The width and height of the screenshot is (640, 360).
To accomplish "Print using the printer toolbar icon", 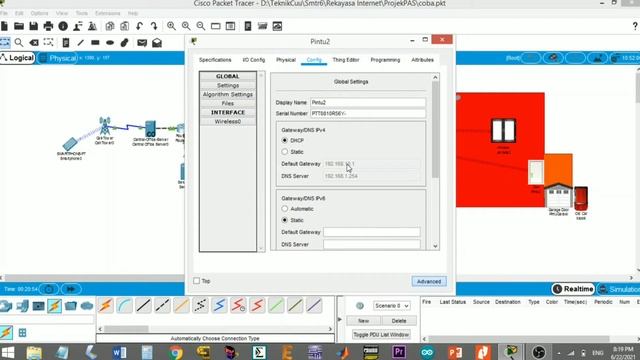I will click(48, 27).
